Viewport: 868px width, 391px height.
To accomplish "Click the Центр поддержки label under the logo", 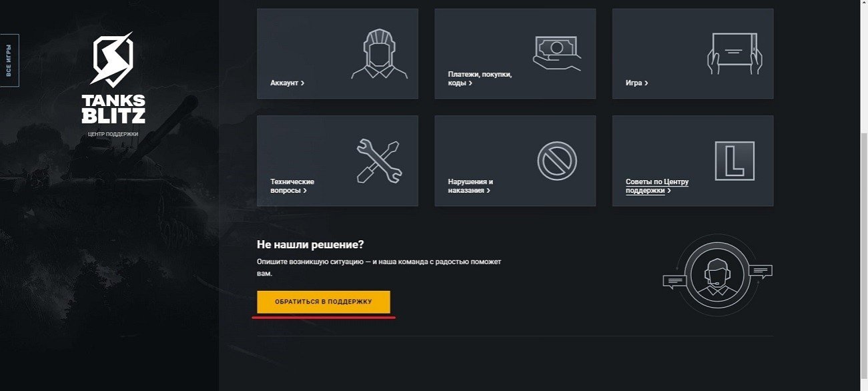I will point(113,133).
